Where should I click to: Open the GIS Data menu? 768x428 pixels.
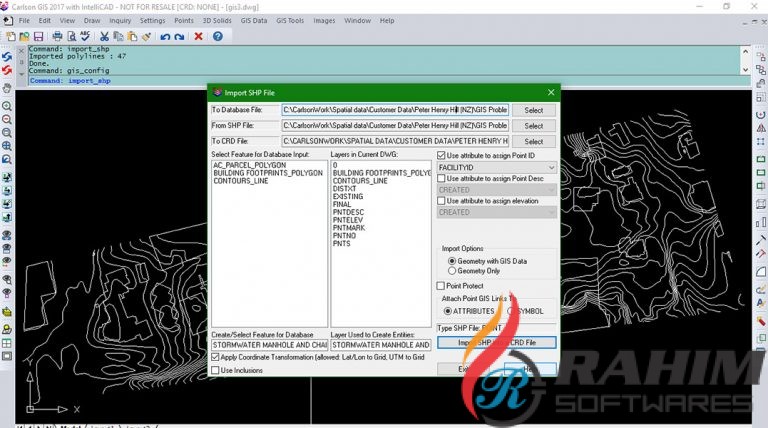(x=254, y=21)
